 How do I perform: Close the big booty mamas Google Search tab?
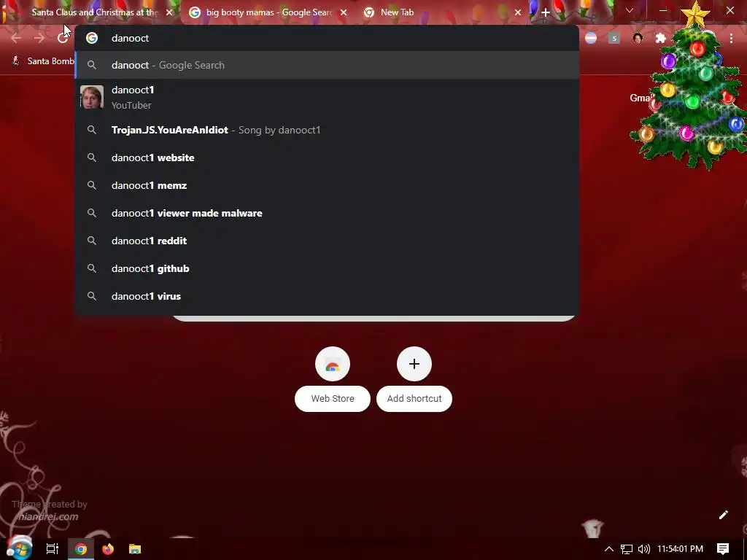pos(344,12)
